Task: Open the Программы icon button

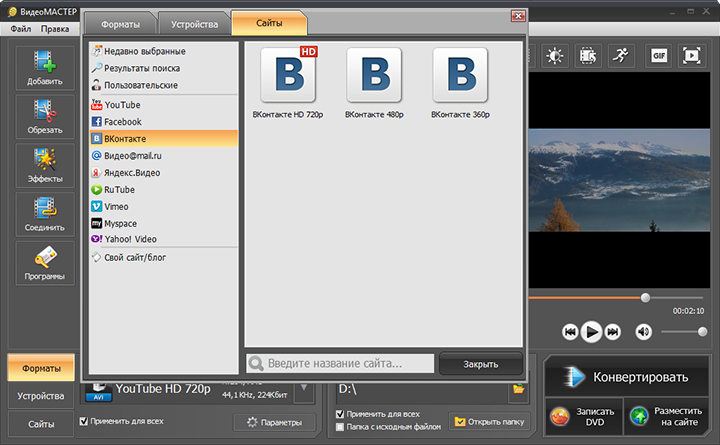Action: coord(45,263)
